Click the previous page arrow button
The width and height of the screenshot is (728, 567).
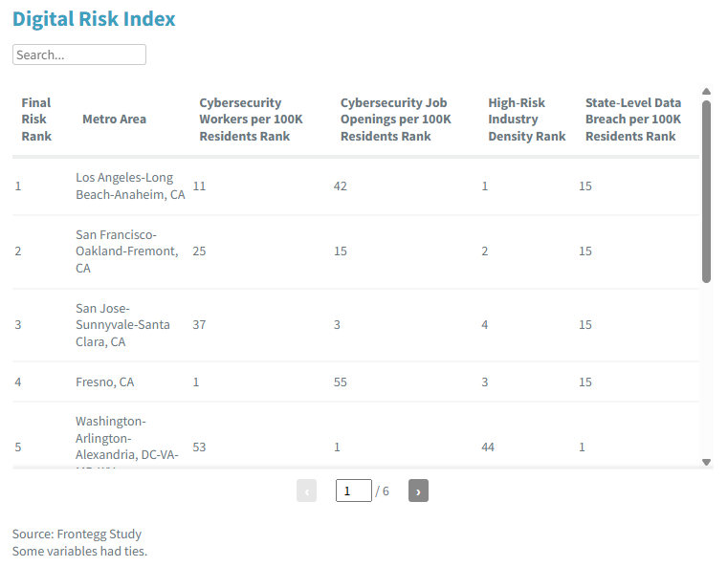click(x=306, y=491)
